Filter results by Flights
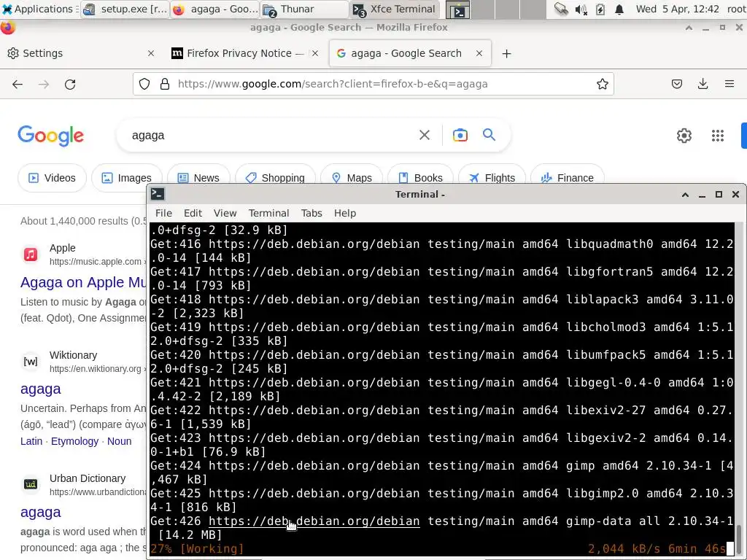 (x=492, y=178)
